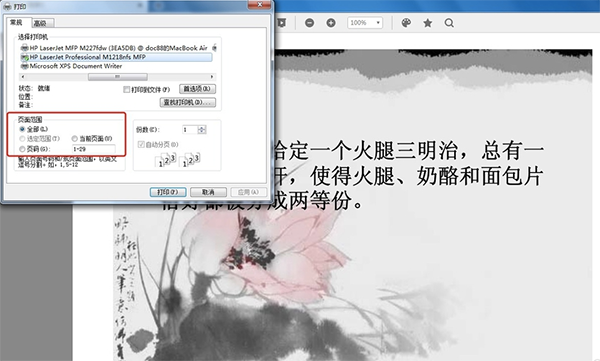The width and height of the screenshot is (600, 361).
Task: Select the 全部 page range radio
Action: tap(22, 129)
